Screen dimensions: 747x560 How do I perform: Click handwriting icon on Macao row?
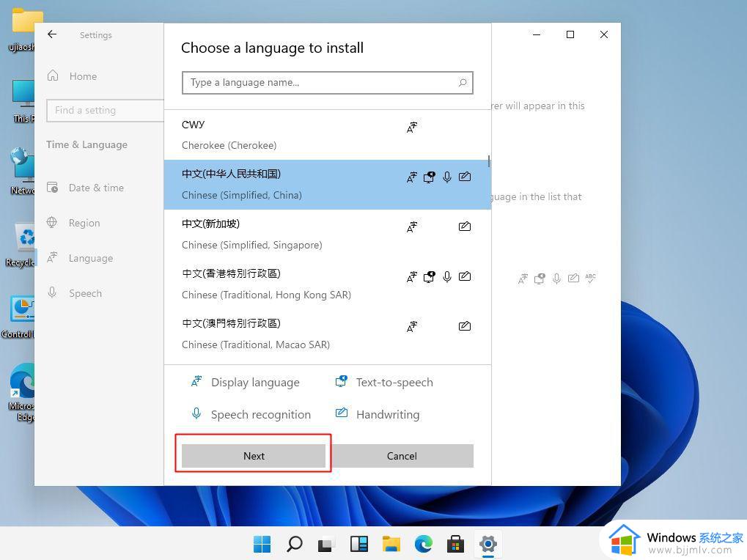(x=465, y=326)
